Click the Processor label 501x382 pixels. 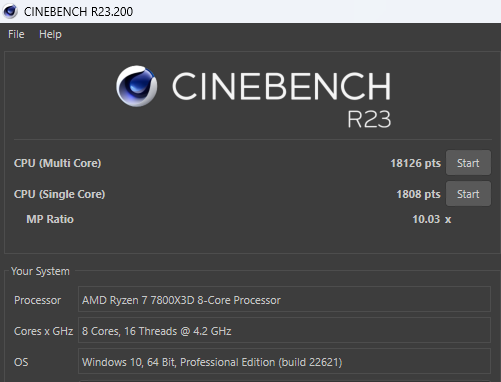(x=37, y=300)
